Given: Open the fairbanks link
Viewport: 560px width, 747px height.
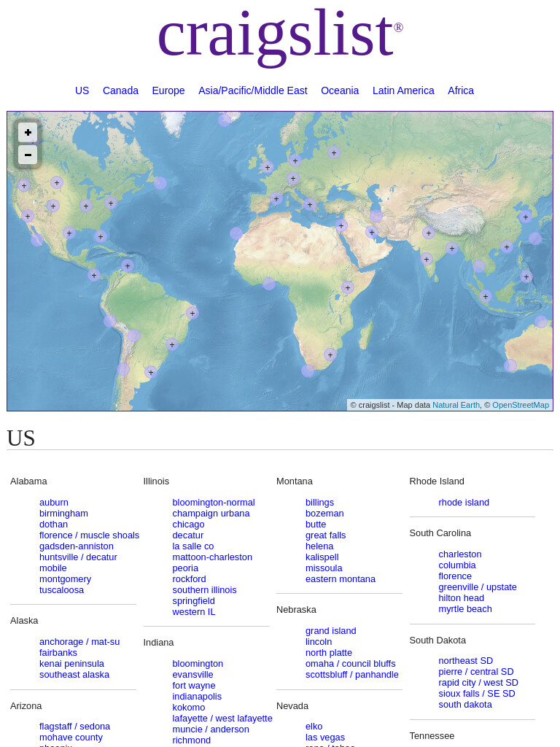Looking at the screenshot, I should (58, 653).
